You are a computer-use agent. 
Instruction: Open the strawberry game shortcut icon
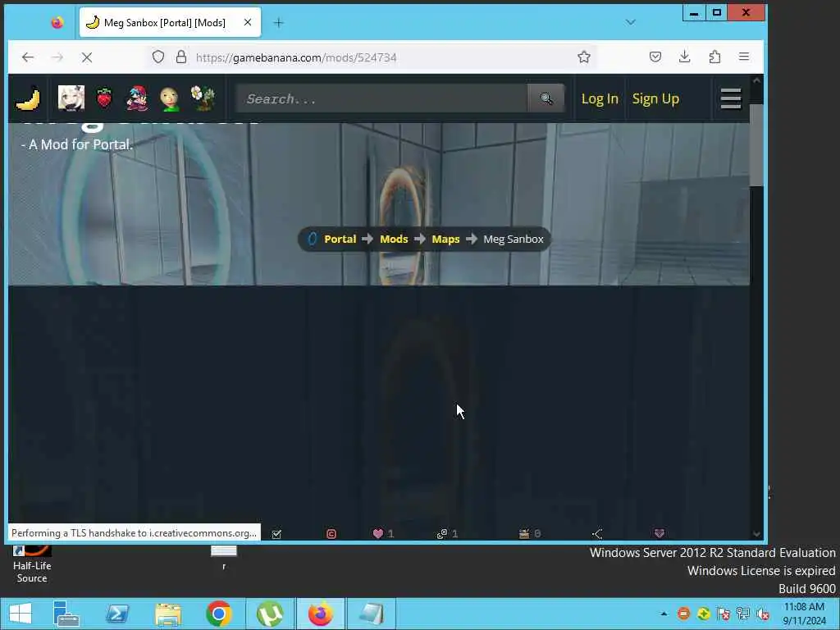pos(104,98)
